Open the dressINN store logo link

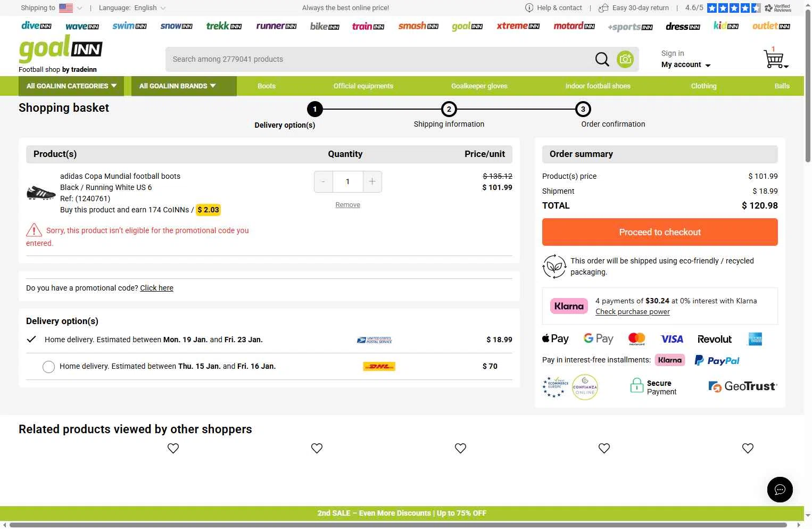(683, 26)
